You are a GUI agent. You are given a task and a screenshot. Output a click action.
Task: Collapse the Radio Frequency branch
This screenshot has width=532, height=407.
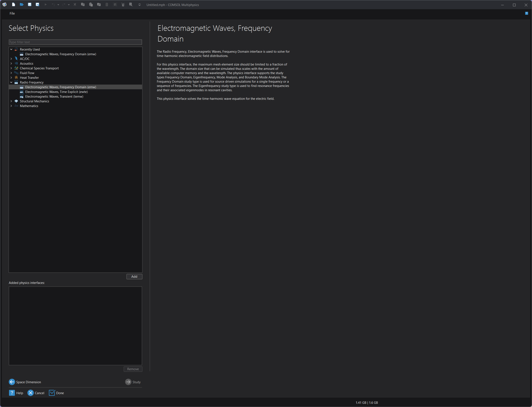[x=11, y=82]
